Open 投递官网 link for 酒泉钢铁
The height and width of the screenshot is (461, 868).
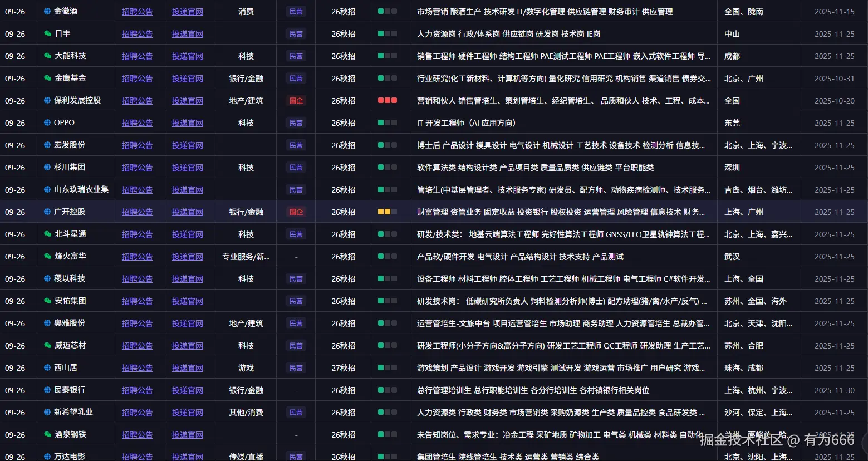click(188, 435)
